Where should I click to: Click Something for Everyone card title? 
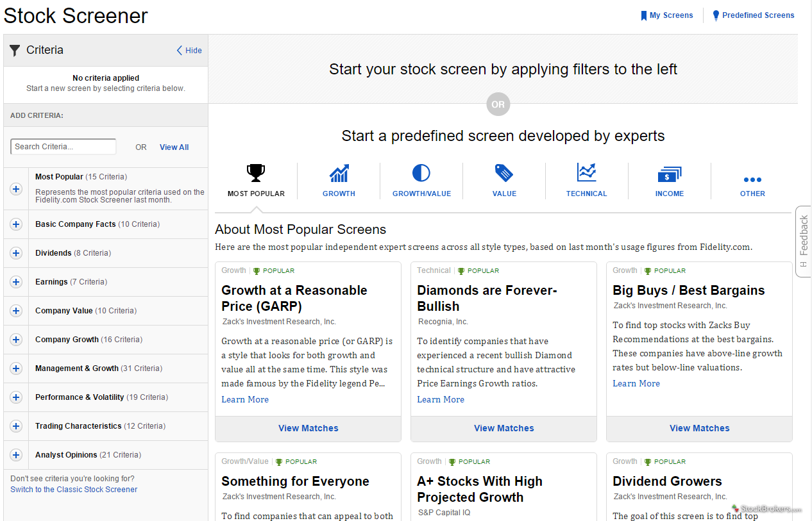coord(295,481)
